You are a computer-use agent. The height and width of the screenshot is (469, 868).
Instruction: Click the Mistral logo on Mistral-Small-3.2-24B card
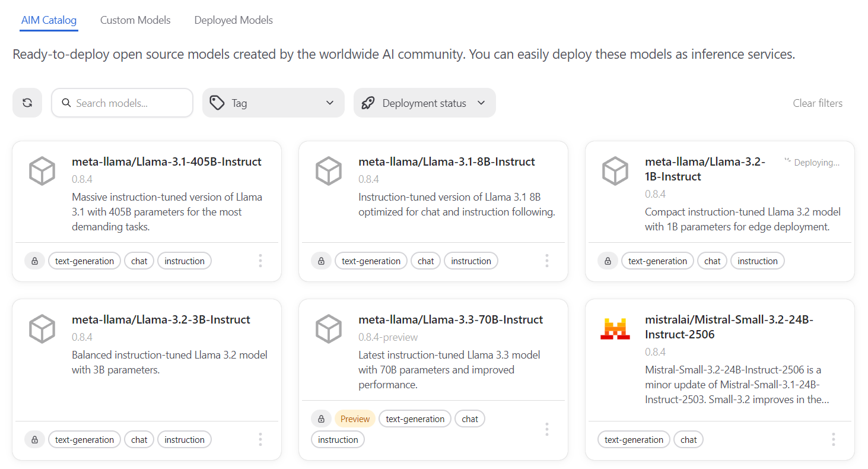pos(615,327)
